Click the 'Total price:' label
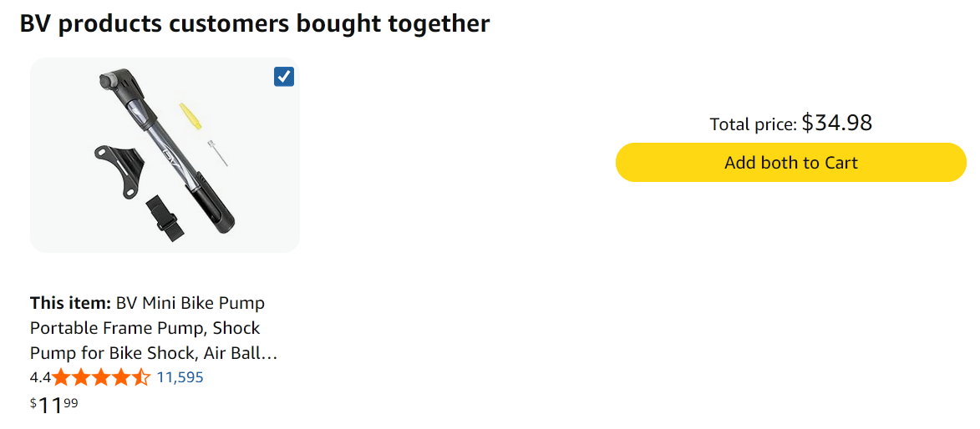Image resolution: width=980 pixels, height=429 pixels. tap(753, 124)
